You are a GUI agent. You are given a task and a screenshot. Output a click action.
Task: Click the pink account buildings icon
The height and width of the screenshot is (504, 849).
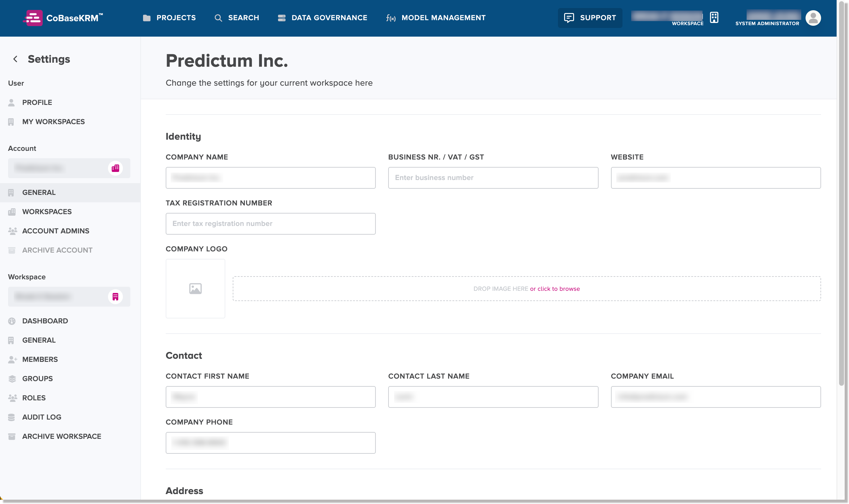[115, 168]
